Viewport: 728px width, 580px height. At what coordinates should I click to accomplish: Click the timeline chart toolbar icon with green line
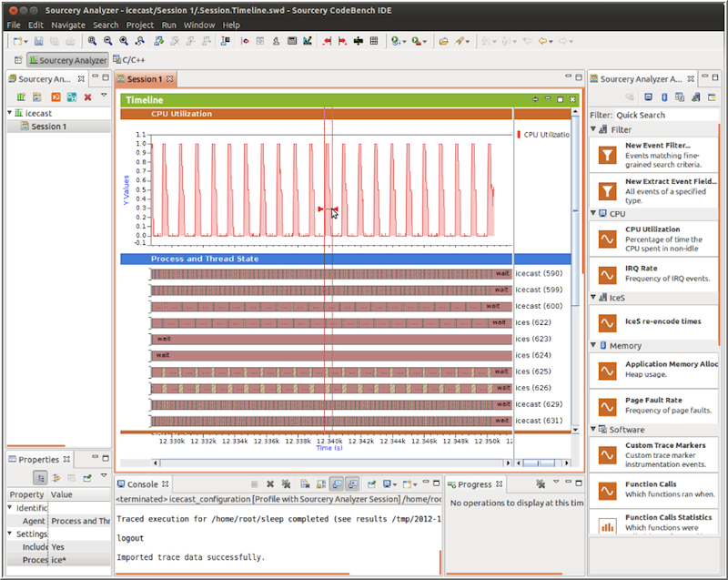pyautogui.click(x=307, y=41)
